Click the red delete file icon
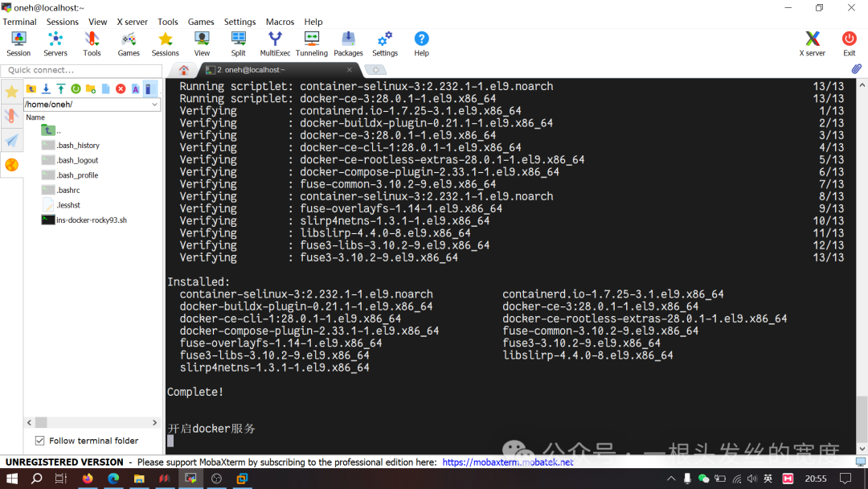This screenshot has width=868, height=489. pyautogui.click(x=121, y=88)
